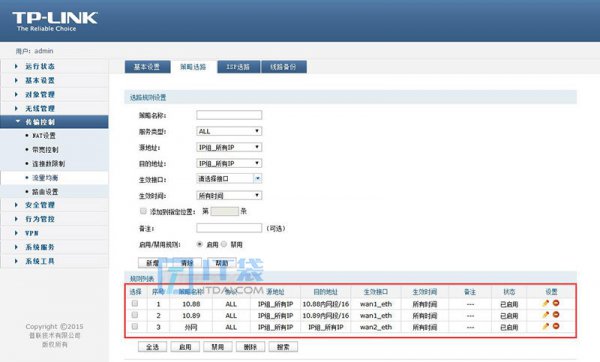Delete the 外网 rule red icon
The height and width of the screenshot is (362, 600).
coord(556,326)
